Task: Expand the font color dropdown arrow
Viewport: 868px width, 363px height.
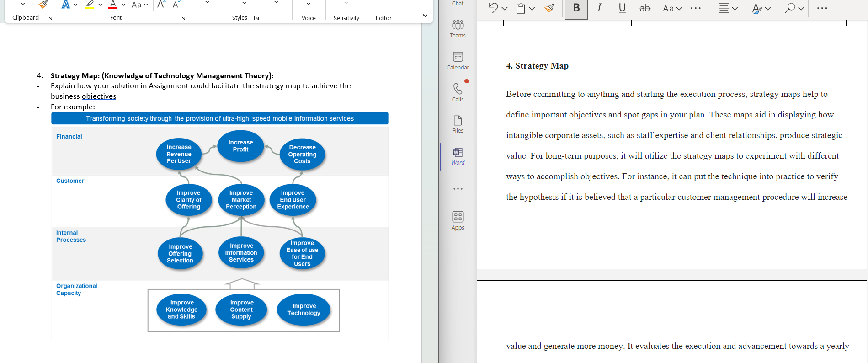Action: click(x=123, y=5)
